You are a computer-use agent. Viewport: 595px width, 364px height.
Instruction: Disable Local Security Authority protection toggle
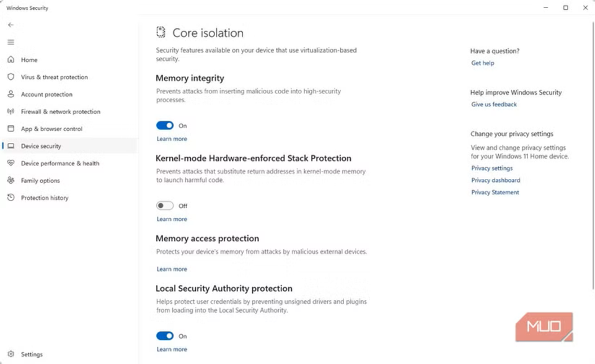point(165,336)
